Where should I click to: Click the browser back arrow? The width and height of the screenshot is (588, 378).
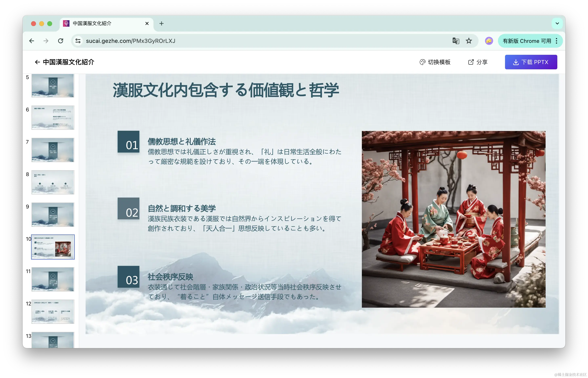(32, 41)
